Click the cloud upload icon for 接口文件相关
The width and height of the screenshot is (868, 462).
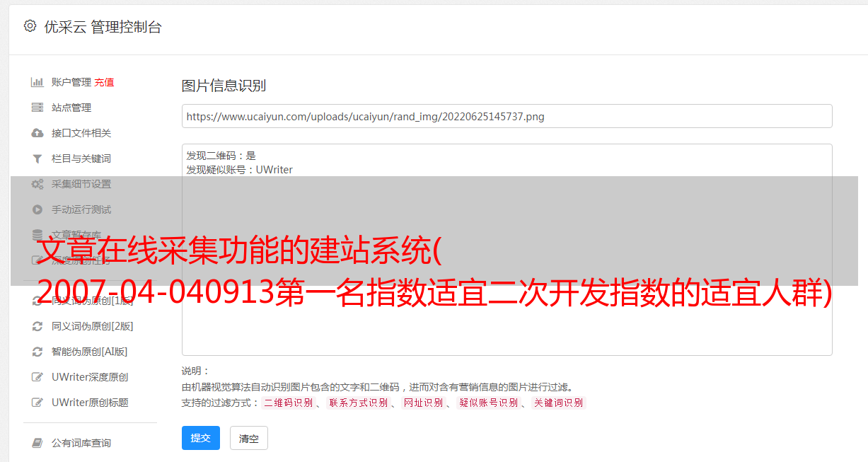pos(37,133)
